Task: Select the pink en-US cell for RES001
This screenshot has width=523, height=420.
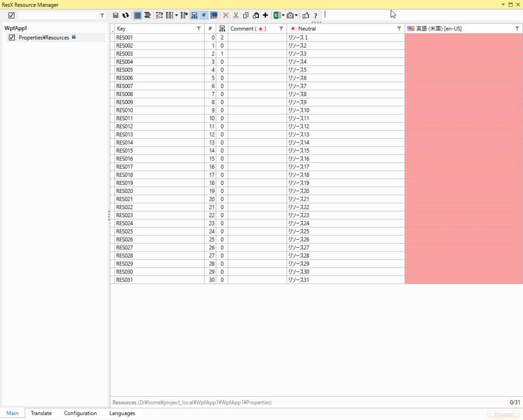Action: tap(462, 37)
